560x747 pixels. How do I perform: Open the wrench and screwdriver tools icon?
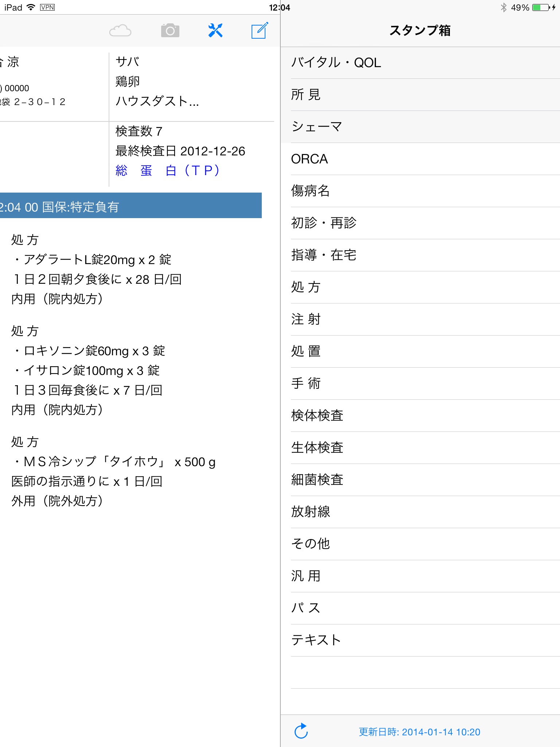pyautogui.click(x=215, y=31)
